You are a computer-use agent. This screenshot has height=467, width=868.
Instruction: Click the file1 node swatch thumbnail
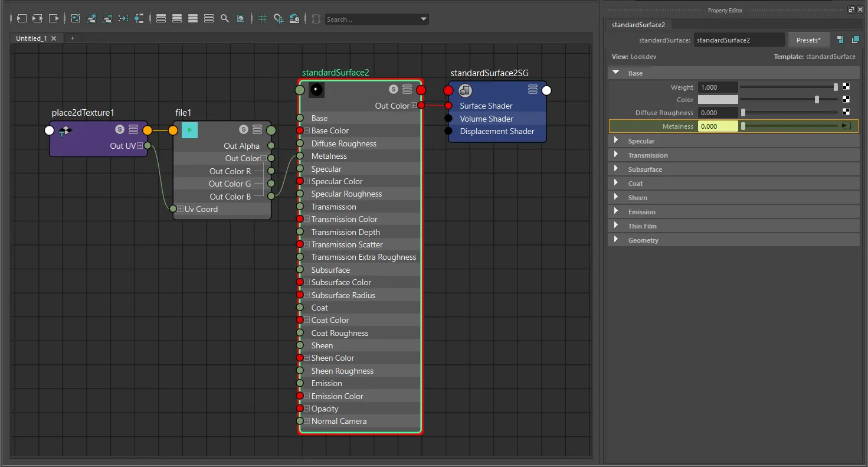189,130
